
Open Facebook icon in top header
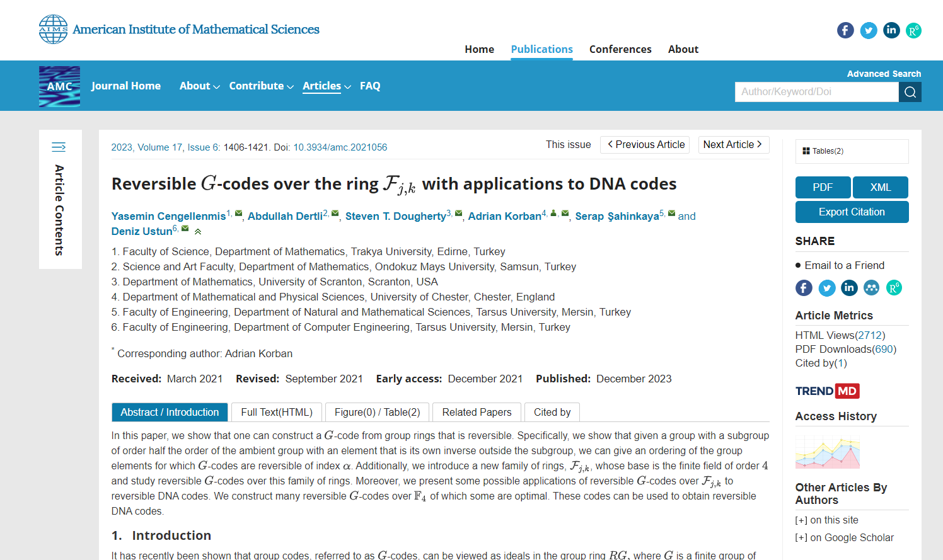click(x=845, y=30)
